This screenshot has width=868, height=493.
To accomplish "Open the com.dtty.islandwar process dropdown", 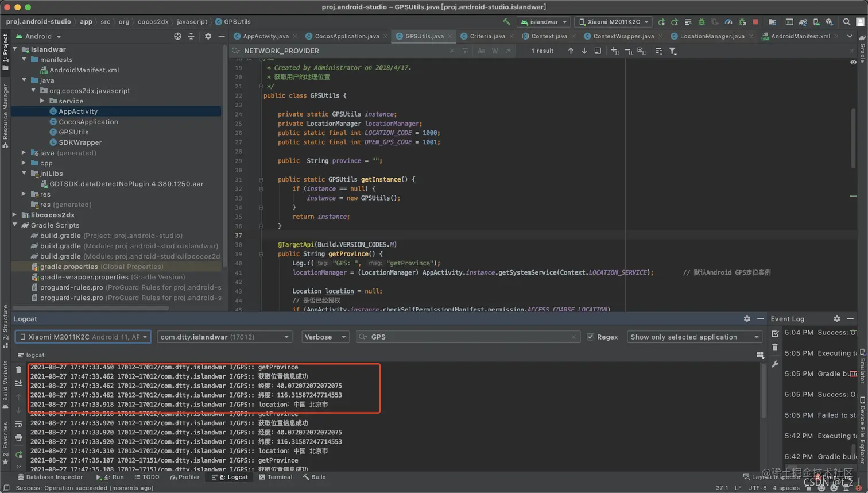I will (224, 337).
